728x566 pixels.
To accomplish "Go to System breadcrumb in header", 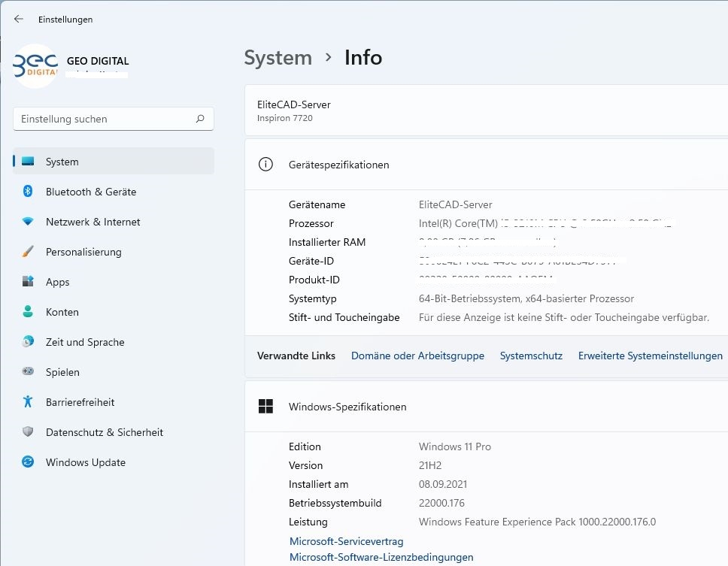I will pos(278,58).
